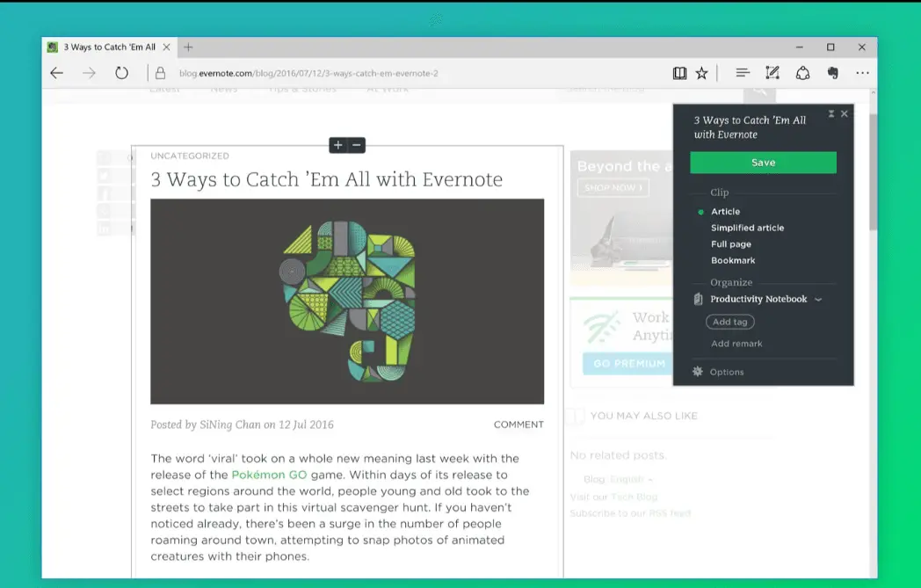Image resolution: width=921 pixels, height=588 pixels.
Task: Expand clip selection with plus button
Action: coord(337,145)
